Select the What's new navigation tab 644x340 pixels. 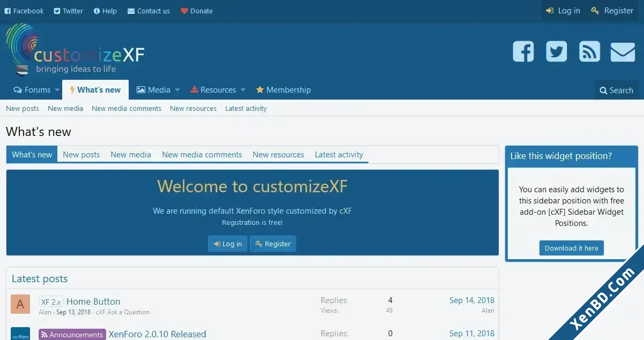coord(95,90)
